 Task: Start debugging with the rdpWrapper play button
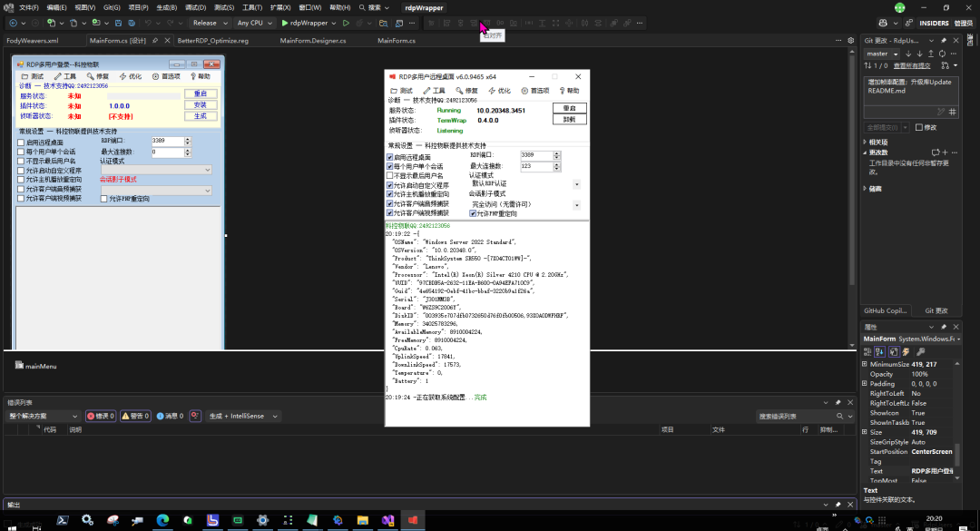coord(304,23)
